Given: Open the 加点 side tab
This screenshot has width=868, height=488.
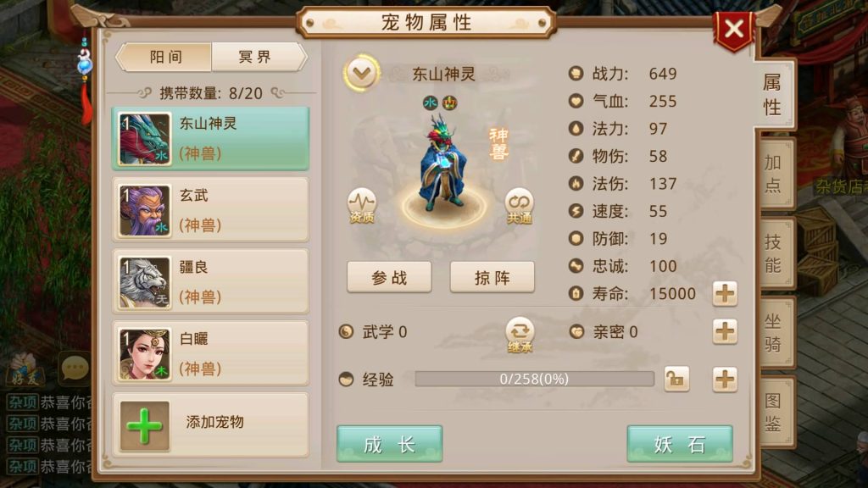Looking at the screenshot, I should (774, 174).
